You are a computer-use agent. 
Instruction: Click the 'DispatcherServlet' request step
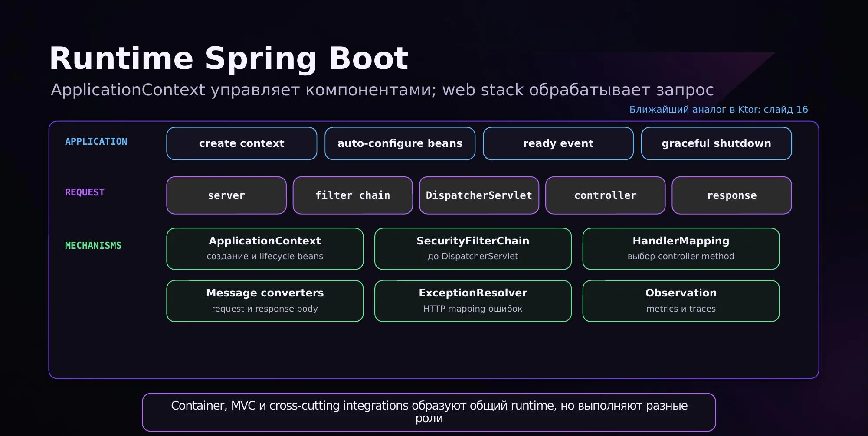click(479, 195)
